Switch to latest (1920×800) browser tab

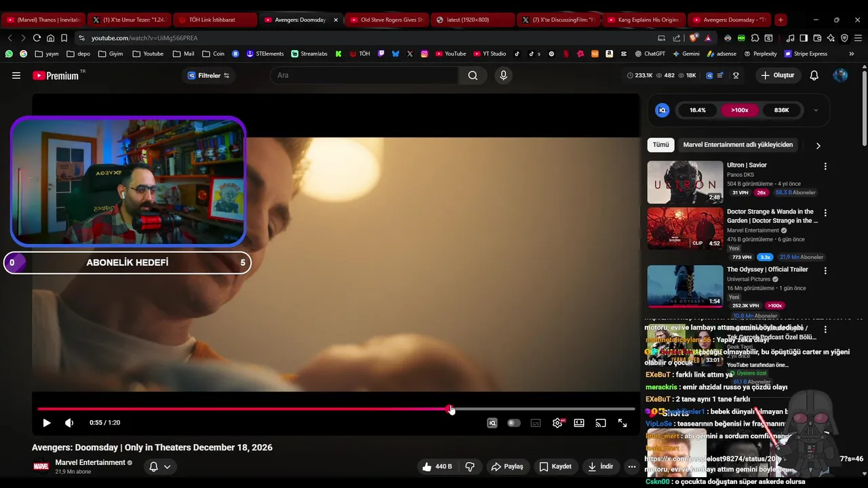point(473,20)
